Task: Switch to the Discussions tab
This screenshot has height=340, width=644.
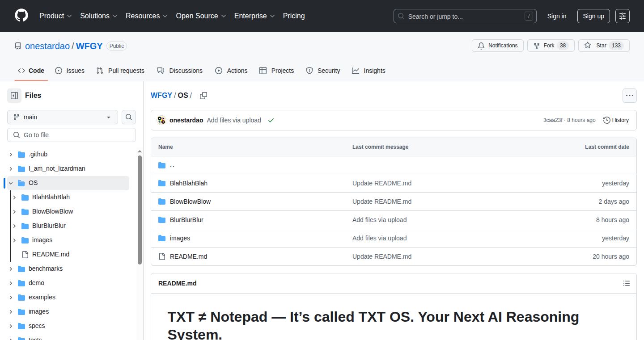Action: tap(180, 71)
